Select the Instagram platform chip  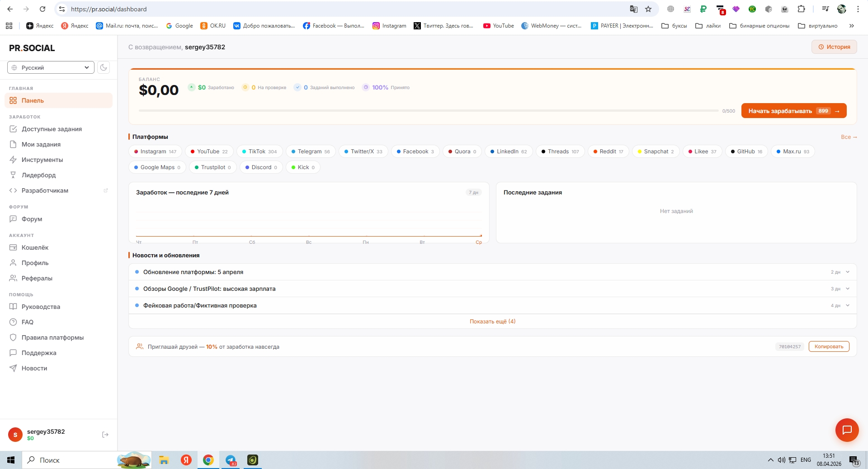[155, 152]
